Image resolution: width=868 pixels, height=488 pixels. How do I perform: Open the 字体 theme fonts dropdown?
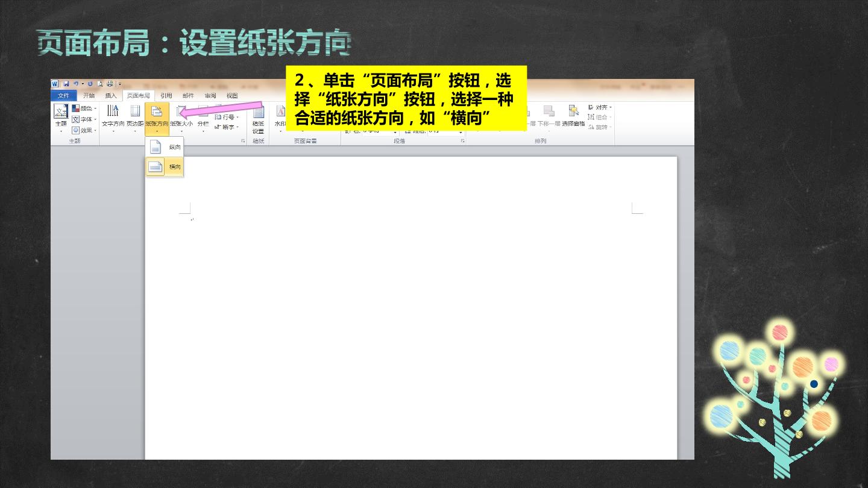(84, 119)
